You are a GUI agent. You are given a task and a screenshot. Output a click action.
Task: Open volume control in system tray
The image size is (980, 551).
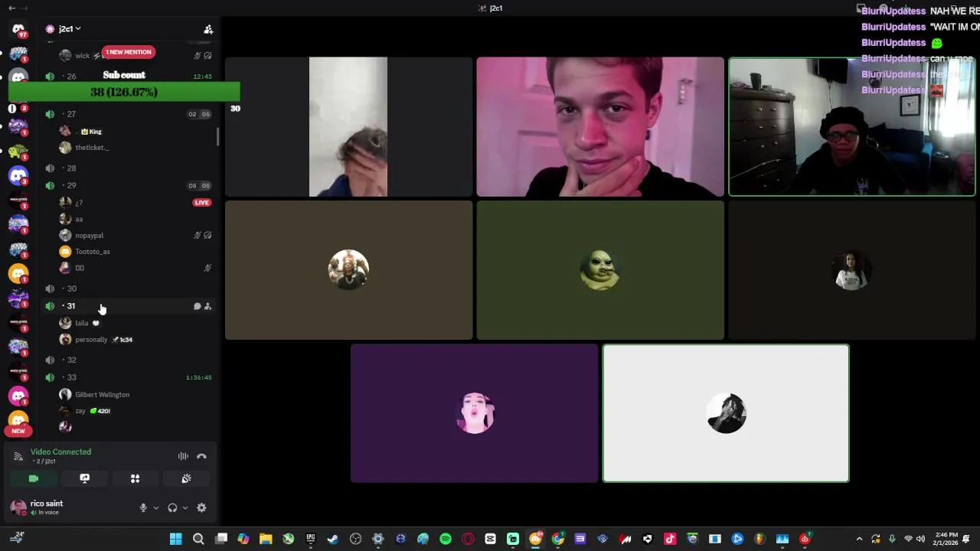[920, 539]
